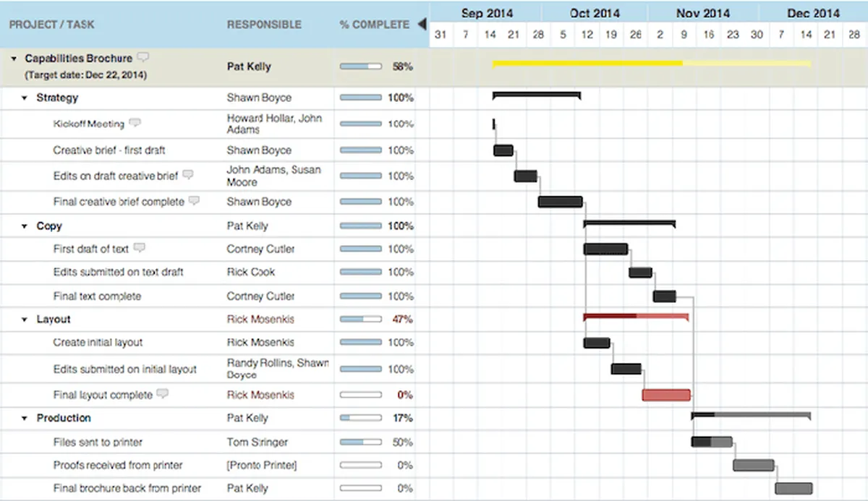Collapse the Layout group
The width and height of the screenshot is (868, 501).
(x=25, y=320)
